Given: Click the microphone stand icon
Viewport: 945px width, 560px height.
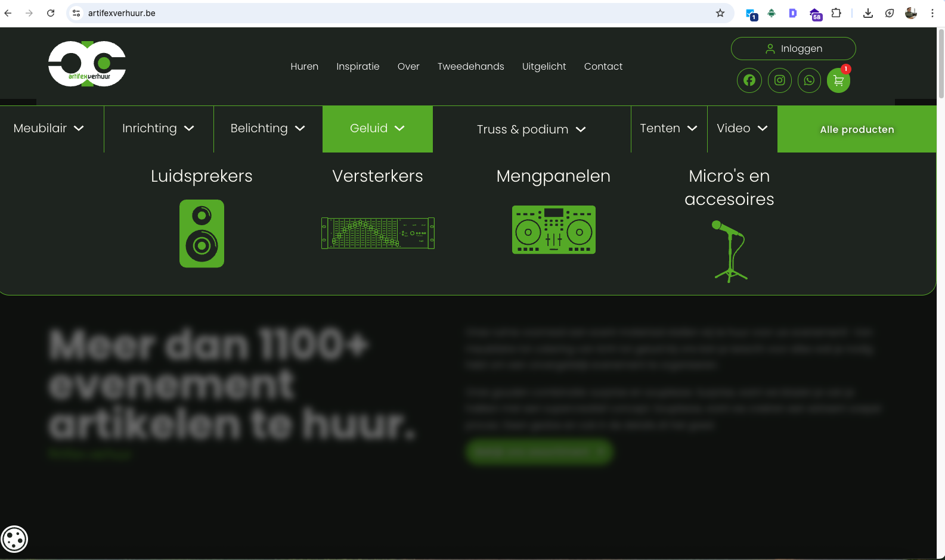Looking at the screenshot, I should click(730, 251).
